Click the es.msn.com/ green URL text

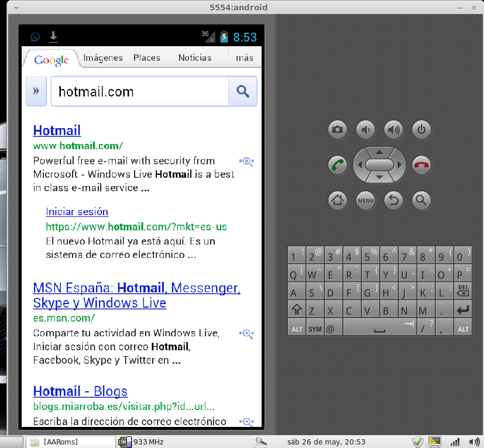click(64, 318)
